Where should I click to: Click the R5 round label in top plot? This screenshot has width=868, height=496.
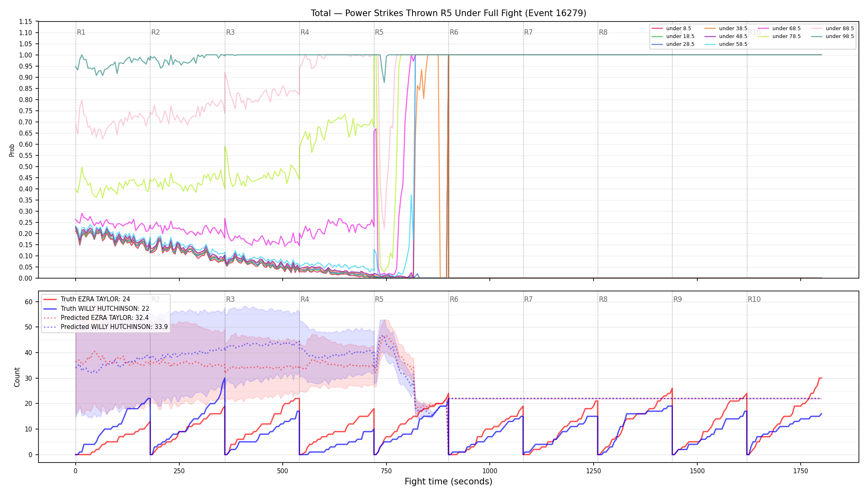[379, 32]
